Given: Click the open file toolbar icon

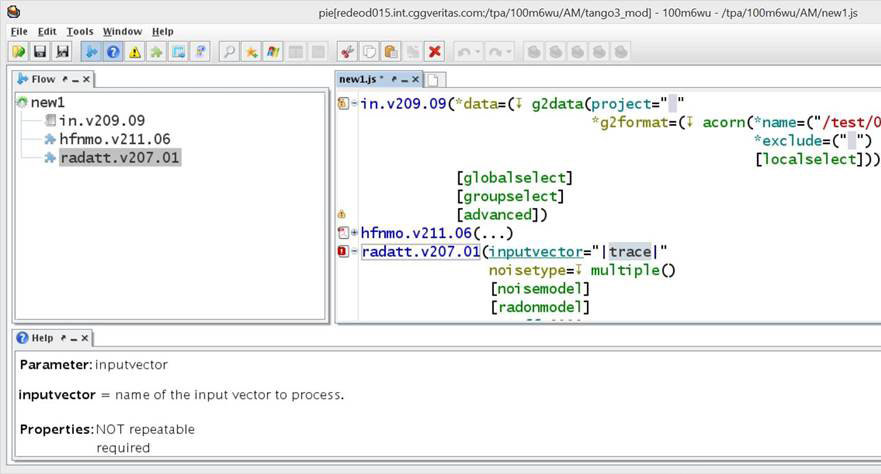Looking at the screenshot, I should (19, 52).
